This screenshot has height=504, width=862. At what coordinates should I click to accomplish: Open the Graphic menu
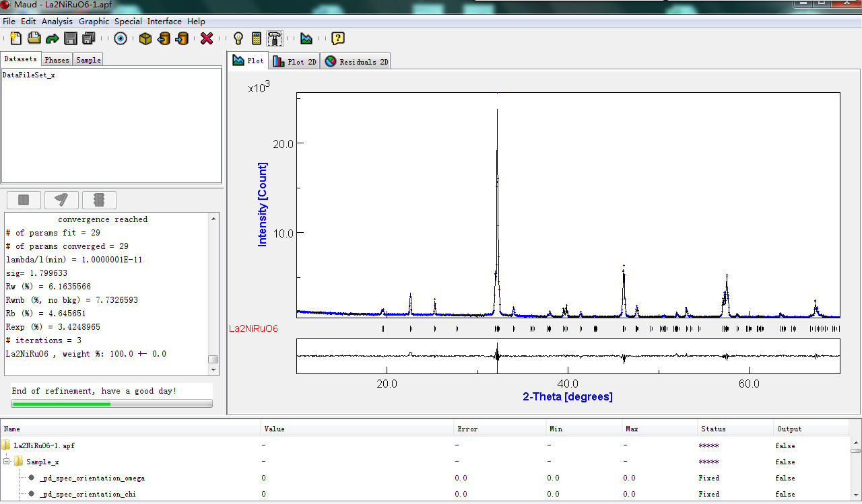click(x=94, y=21)
